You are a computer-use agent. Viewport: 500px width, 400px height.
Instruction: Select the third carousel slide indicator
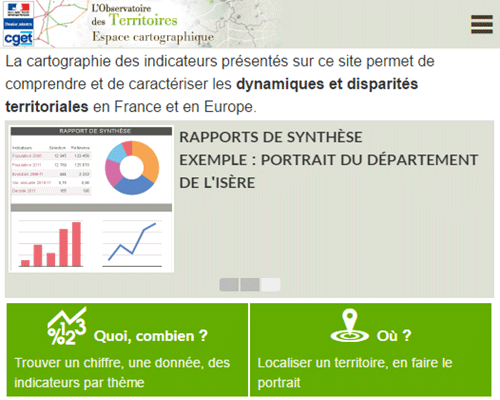coord(270,285)
